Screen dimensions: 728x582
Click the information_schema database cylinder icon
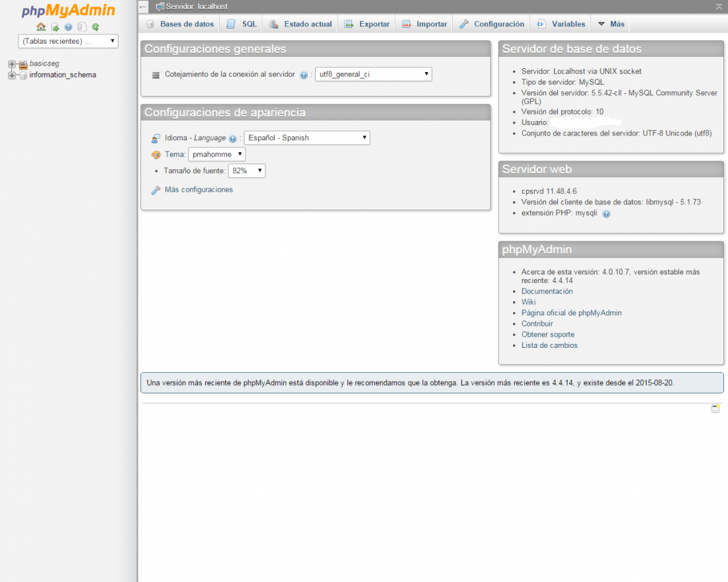click(23, 75)
